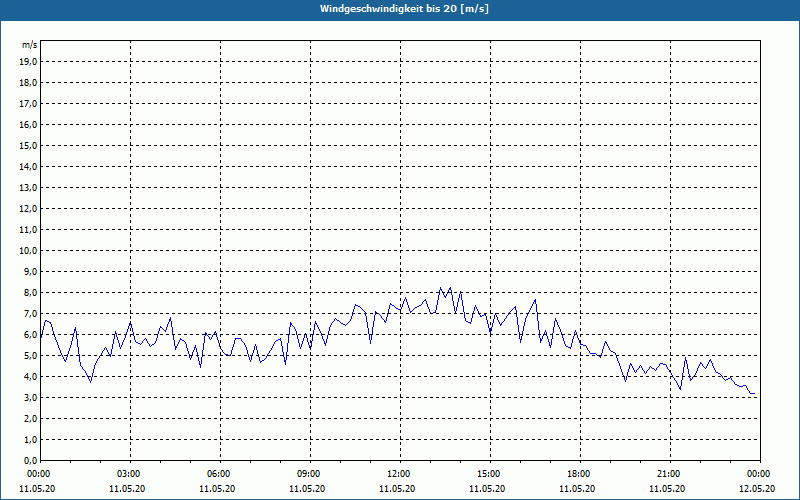Click the 17,0 y-axis label

[x=29, y=104]
